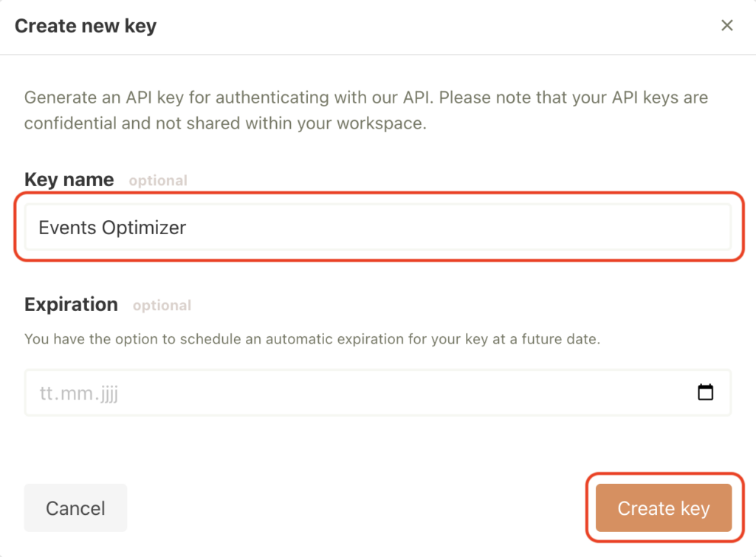Click the optional tag beside Expiration
This screenshot has height=557, width=756.
tap(162, 305)
